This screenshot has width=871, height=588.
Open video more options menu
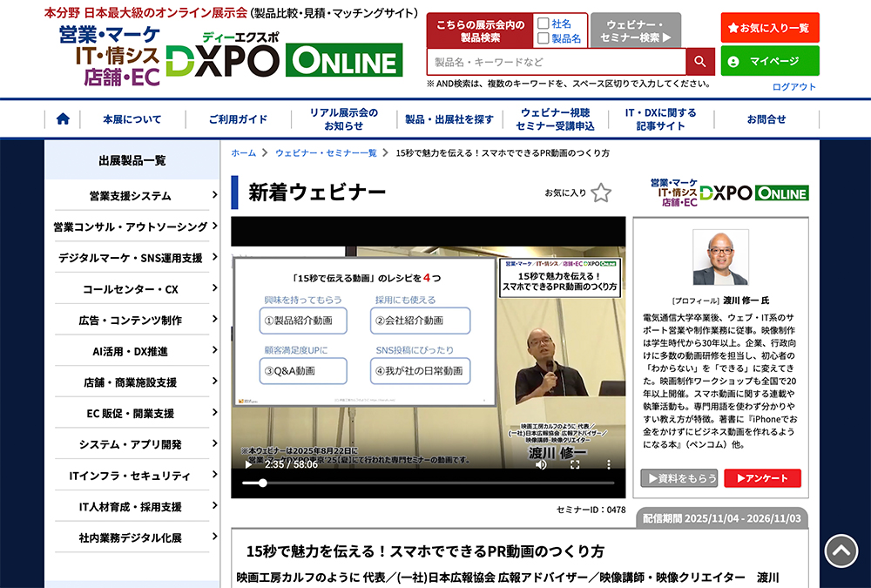pos(609,464)
